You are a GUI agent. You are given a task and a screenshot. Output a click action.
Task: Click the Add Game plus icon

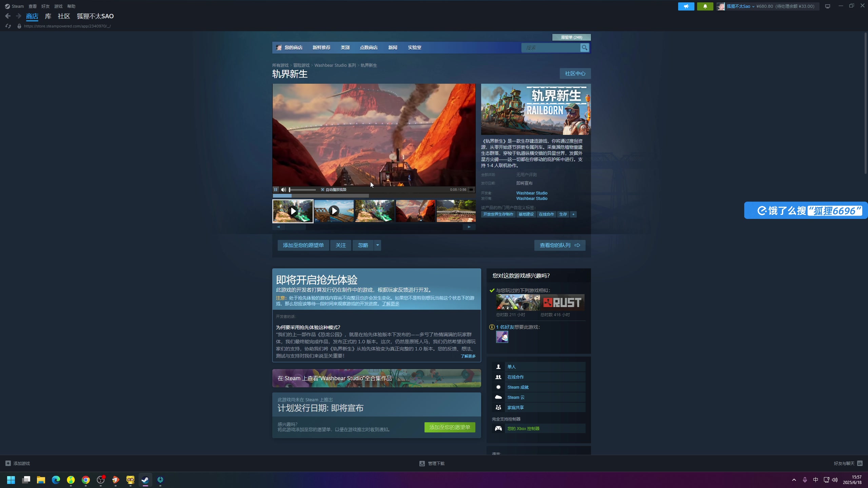point(8,463)
